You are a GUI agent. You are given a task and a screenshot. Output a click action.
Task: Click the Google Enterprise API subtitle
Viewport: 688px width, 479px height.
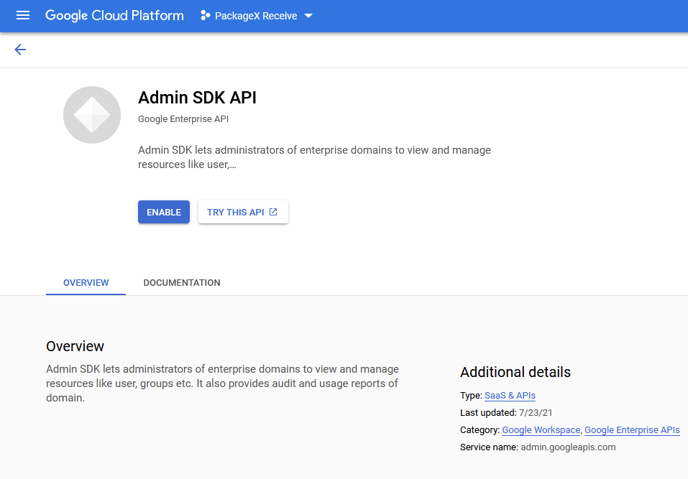pyautogui.click(x=183, y=119)
